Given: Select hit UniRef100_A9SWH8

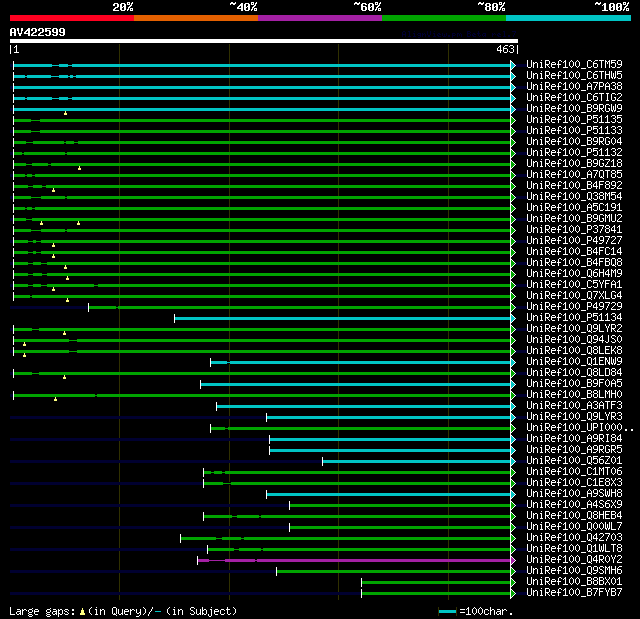Looking at the screenshot, I should tap(574, 494).
